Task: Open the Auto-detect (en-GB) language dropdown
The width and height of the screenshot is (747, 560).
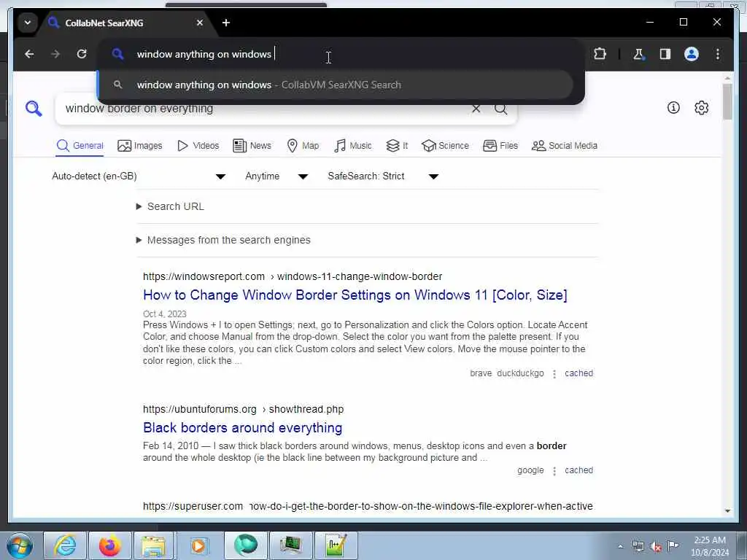Action: pyautogui.click(x=139, y=176)
